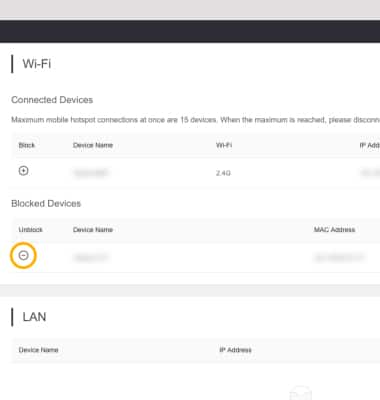Click Device Name header in Blocked Devices
The width and height of the screenshot is (380, 400).
point(93,230)
